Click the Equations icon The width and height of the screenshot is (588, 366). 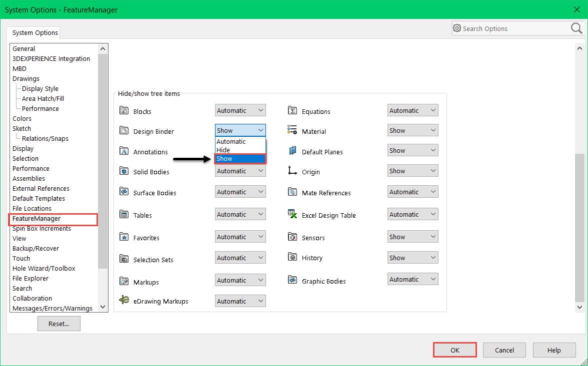[x=293, y=109]
